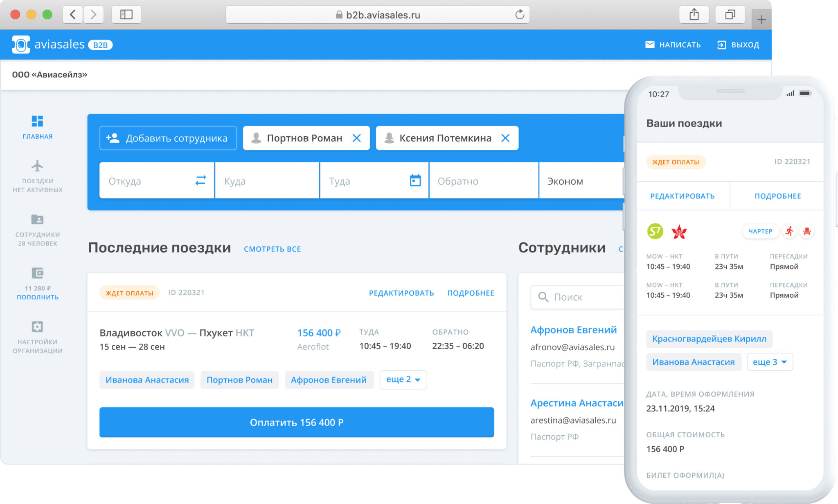Open the Главная dashboard icon
838x504 pixels.
click(x=37, y=121)
